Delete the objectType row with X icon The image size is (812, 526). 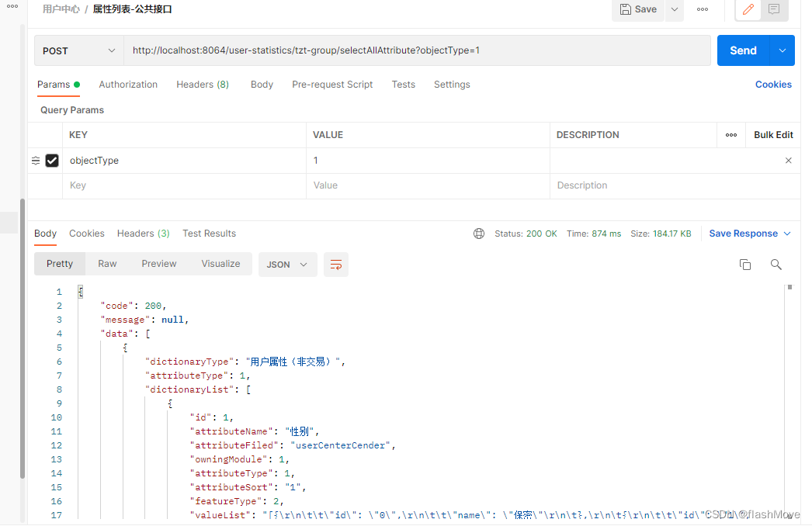[x=788, y=161]
